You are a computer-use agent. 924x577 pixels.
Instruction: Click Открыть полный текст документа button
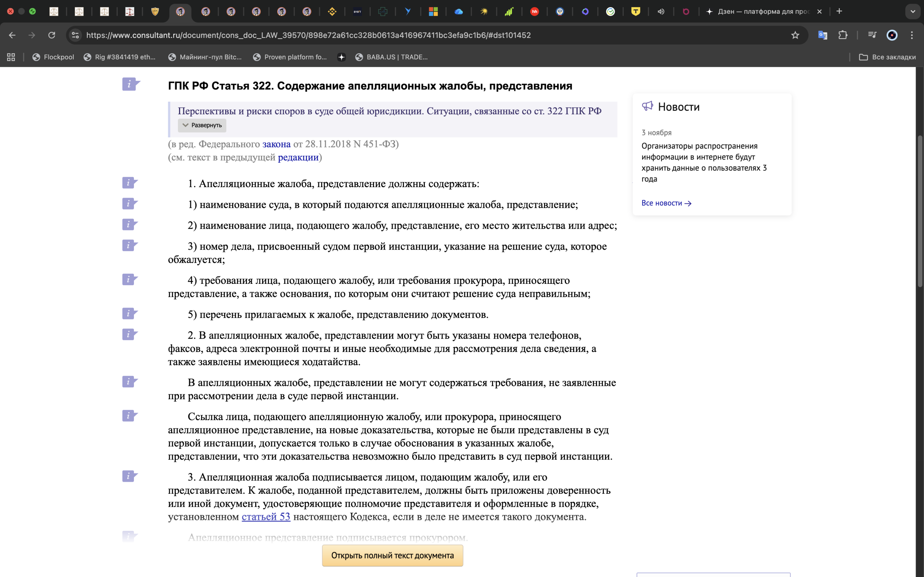click(x=392, y=555)
